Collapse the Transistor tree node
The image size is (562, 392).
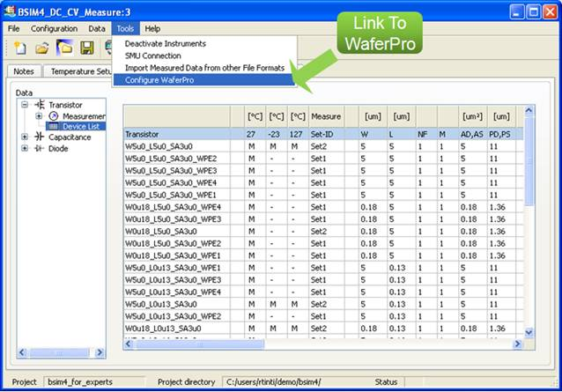tap(26, 105)
